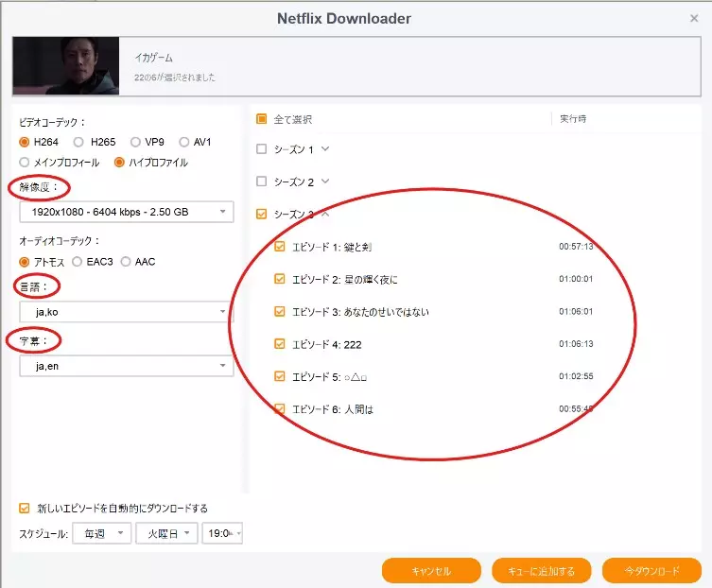Click the 22の6が選択されました status text
This screenshot has height=588, width=712.
pyautogui.click(x=175, y=78)
